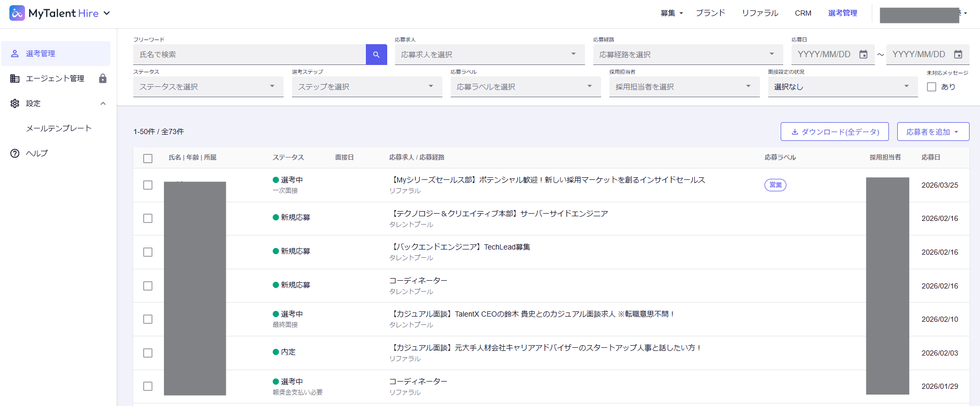The width and height of the screenshot is (980, 406).
Task: Click the ダウンロード(全データ) button
Action: click(834, 132)
